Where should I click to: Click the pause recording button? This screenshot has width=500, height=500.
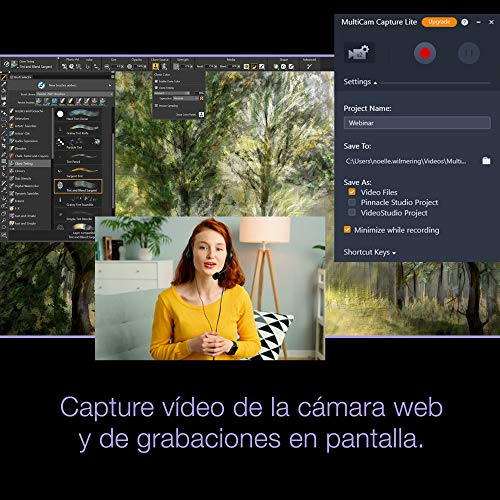(x=469, y=53)
